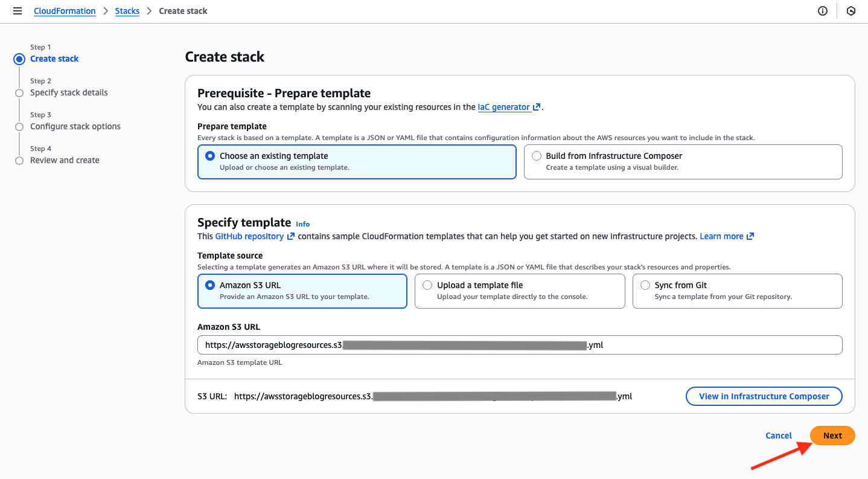Click external link icon next to GitHub repository
This screenshot has height=479, width=868.
tap(290, 236)
